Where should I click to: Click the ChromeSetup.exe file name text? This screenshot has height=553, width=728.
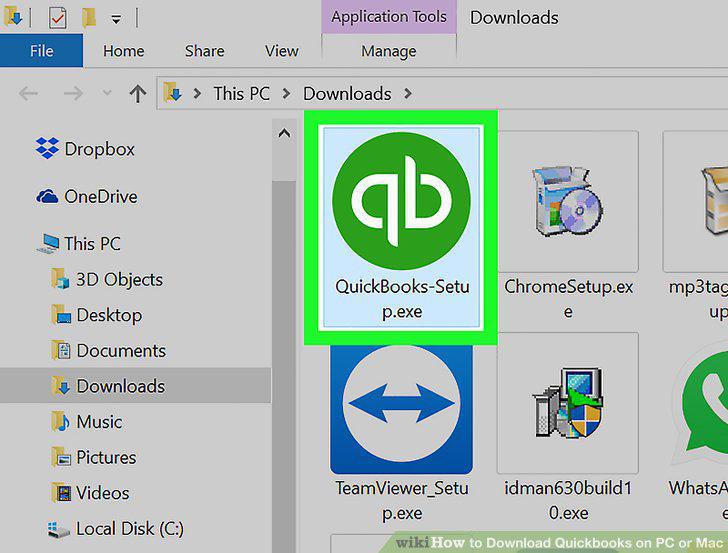(x=568, y=299)
